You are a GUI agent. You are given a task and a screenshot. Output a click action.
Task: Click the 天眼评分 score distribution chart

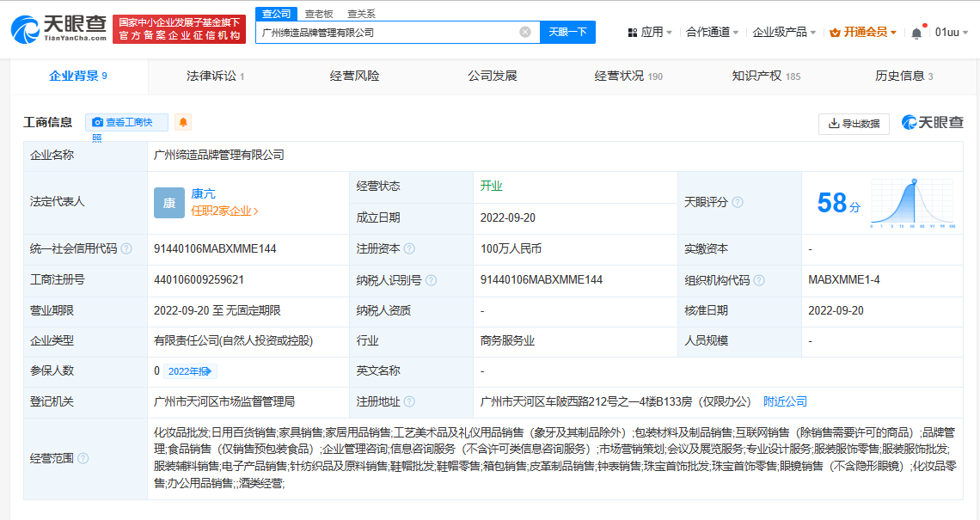[913, 203]
